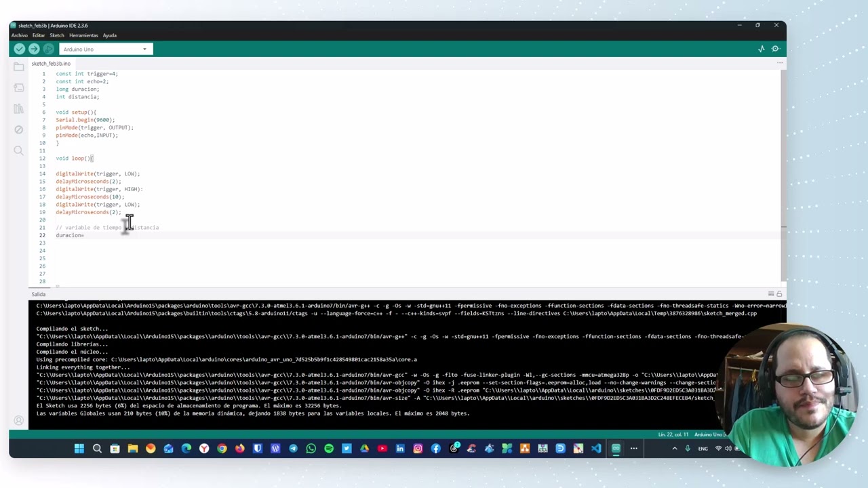Screen dimensions: 868x488
Task: Click the Upload arrow button
Action: (34, 49)
